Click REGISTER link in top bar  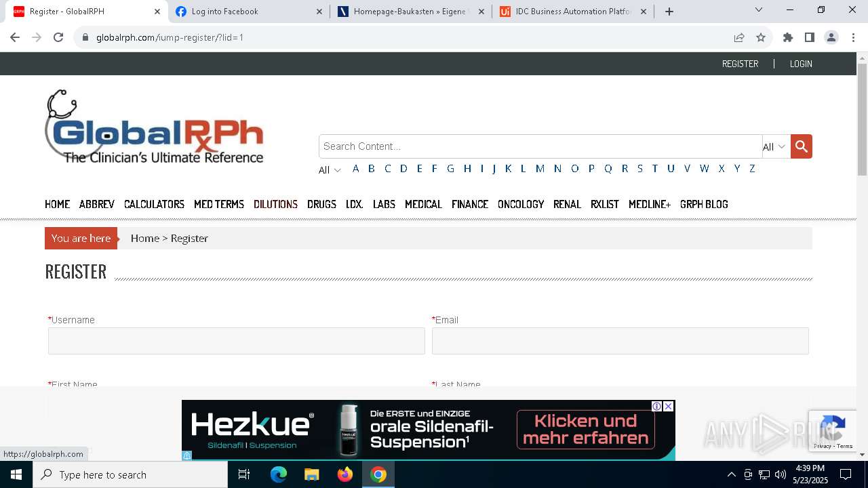(x=740, y=64)
